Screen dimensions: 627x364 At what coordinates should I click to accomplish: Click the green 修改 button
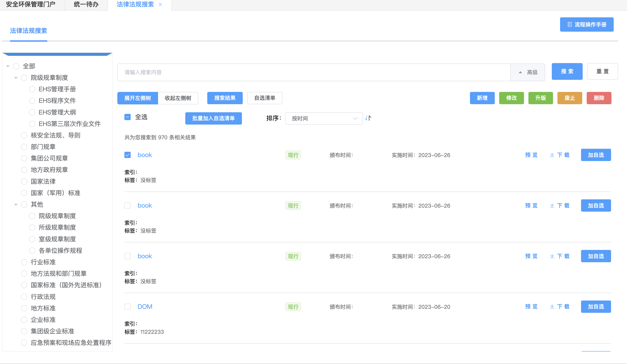(x=511, y=98)
